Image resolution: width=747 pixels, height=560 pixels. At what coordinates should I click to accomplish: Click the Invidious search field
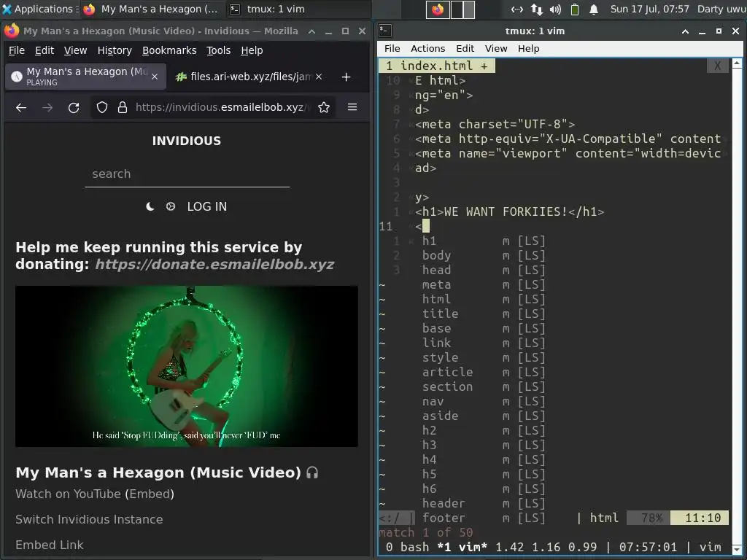pyautogui.click(x=187, y=174)
